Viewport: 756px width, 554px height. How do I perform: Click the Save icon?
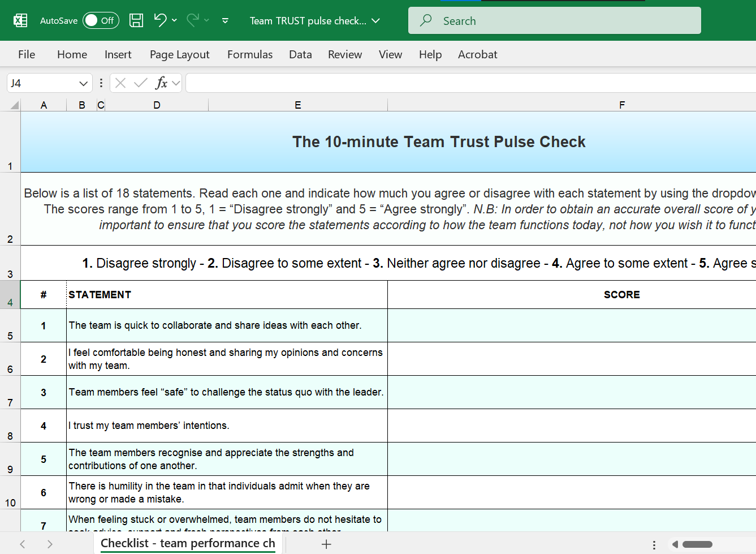pyautogui.click(x=136, y=21)
